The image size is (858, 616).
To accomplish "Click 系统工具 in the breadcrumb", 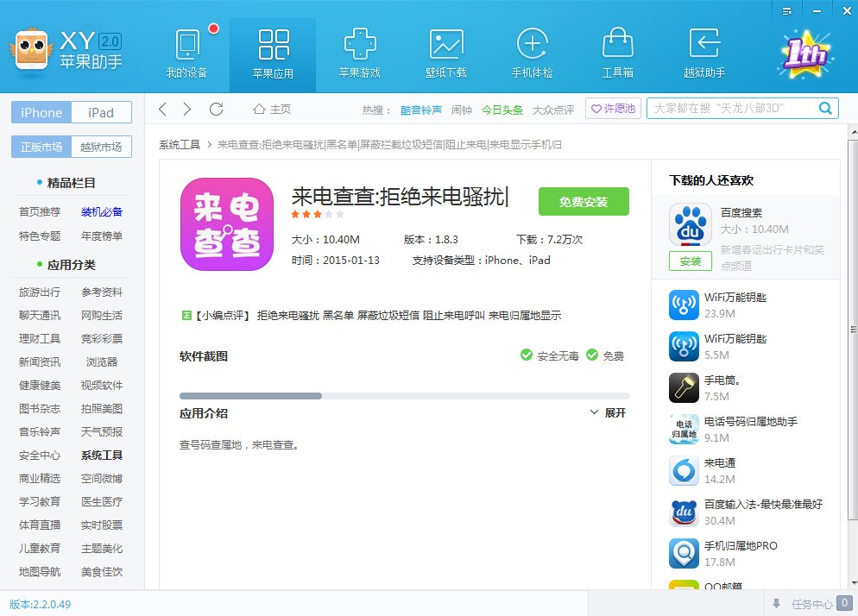I will click(180, 144).
